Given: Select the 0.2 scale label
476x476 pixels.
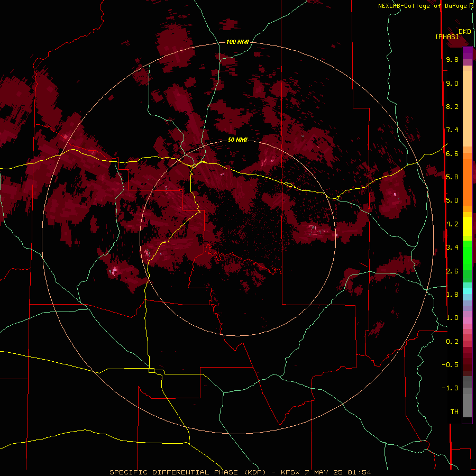Looking at the screenshot, I should [452, 342].
